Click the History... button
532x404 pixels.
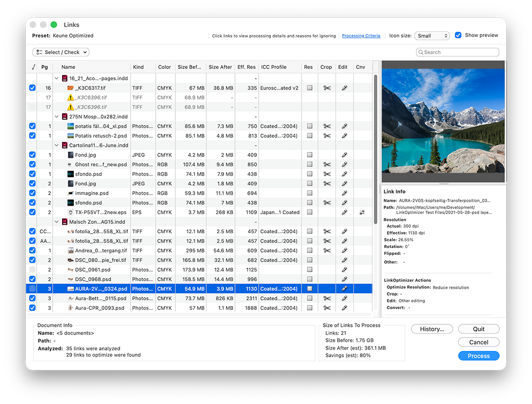coord(432,329)
